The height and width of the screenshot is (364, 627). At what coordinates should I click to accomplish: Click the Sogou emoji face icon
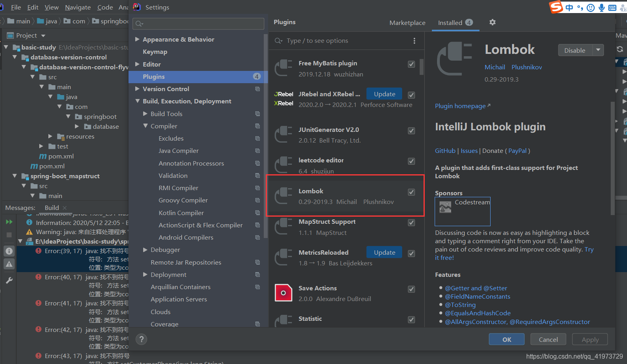tap(591, 8)
